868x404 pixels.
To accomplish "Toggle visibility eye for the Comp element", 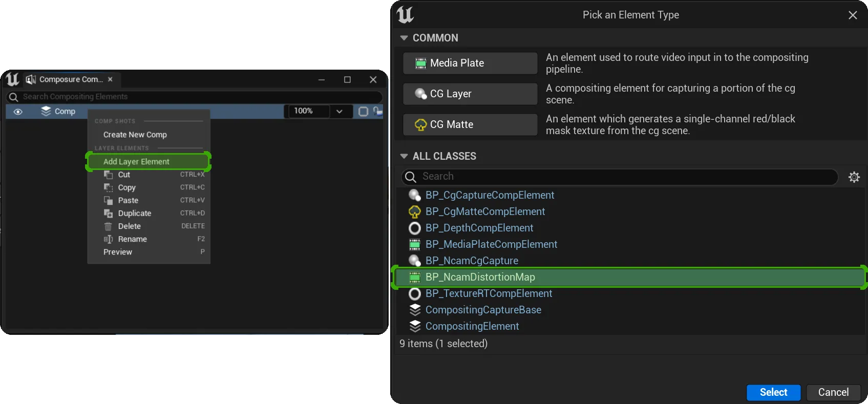I will [18, 112].
